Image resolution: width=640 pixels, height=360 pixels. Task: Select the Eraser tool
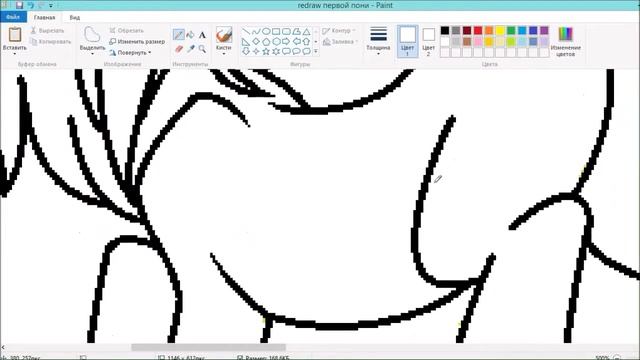coord(178,49)
